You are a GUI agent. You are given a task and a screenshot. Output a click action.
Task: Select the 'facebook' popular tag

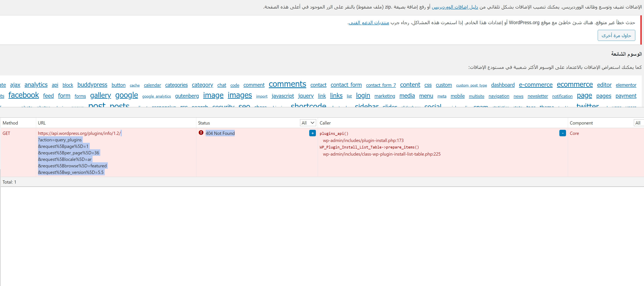pyautogui.click(x=24, y=95)
